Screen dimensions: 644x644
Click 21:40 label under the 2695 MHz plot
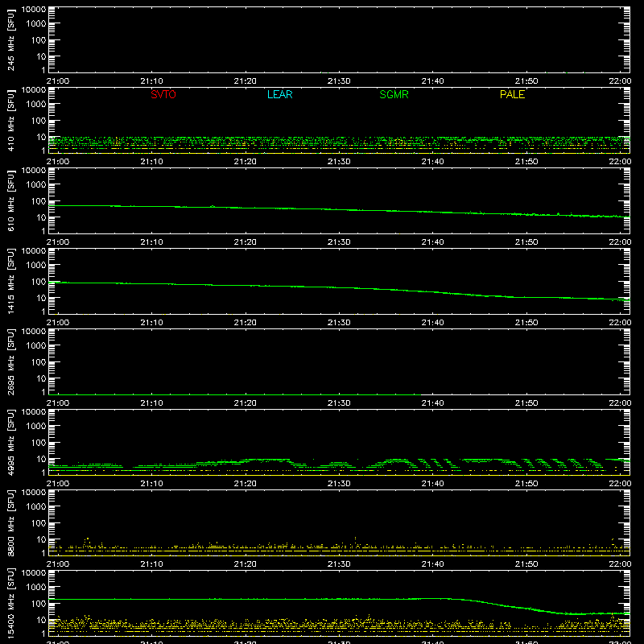click(432, 403)
